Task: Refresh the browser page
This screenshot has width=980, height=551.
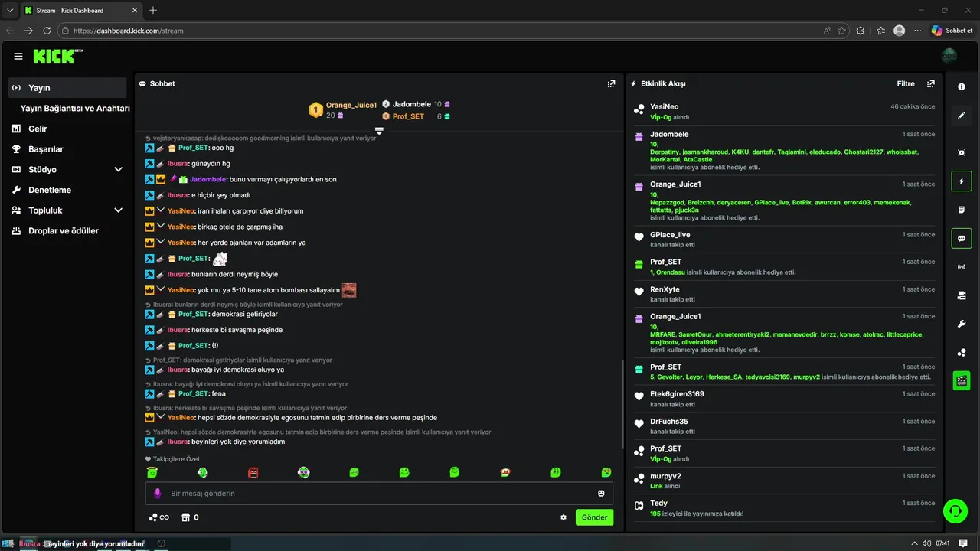Action: click(47, 31)
